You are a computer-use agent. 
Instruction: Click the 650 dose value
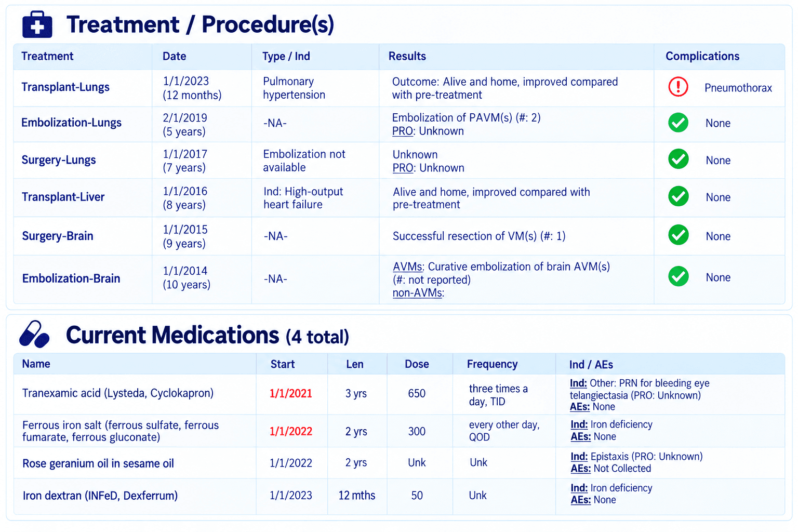[x=417, y=394]
